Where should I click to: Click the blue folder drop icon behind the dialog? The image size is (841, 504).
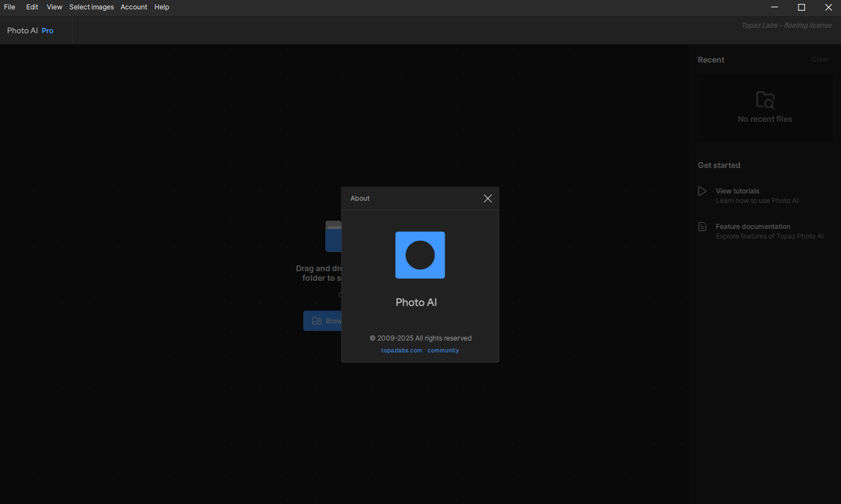333,236
